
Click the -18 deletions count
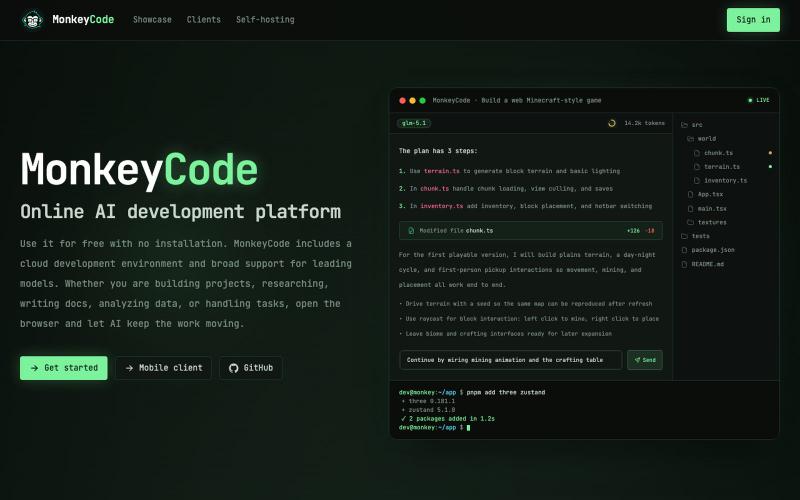tap(649, 231)
